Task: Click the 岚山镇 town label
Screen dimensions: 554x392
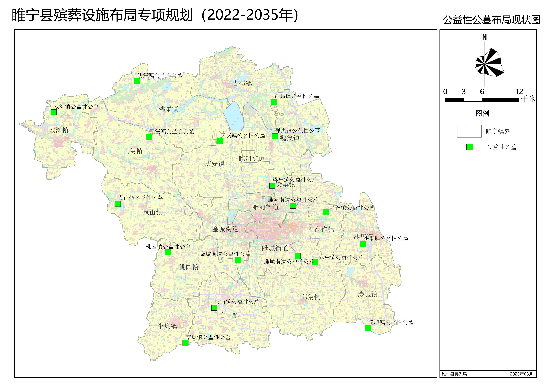Action: click(153, 212)
